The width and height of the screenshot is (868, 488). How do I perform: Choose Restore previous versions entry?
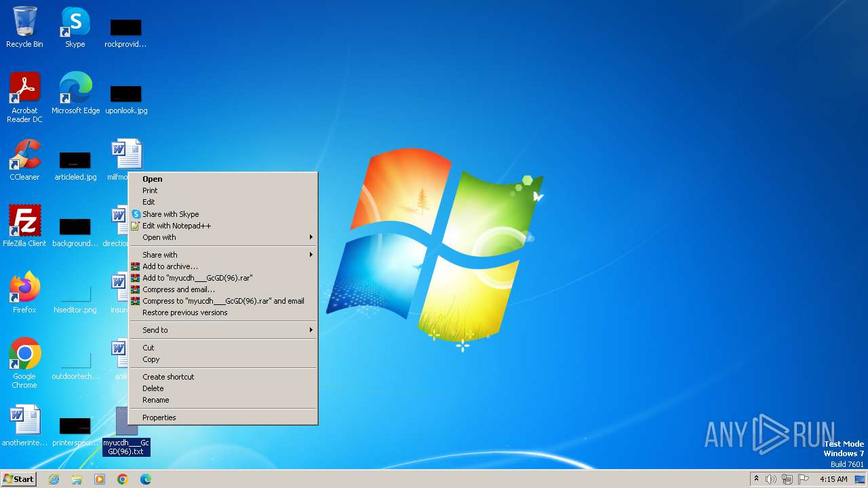click(x=223, y=312)
